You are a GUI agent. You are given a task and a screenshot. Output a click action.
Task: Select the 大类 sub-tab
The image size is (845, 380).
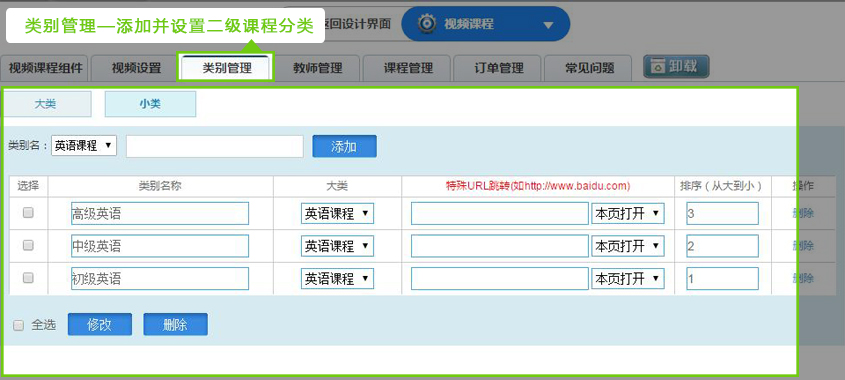click(x=47, y=105)
